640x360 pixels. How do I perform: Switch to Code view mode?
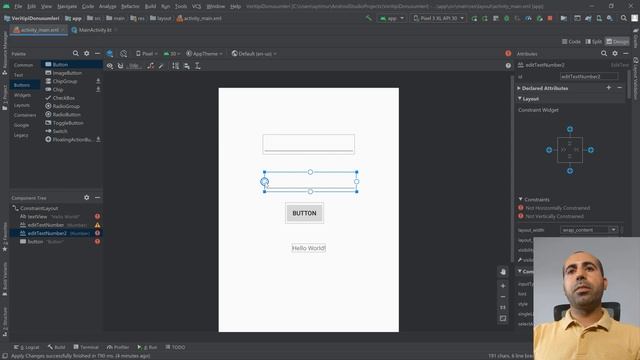(571, 42)
